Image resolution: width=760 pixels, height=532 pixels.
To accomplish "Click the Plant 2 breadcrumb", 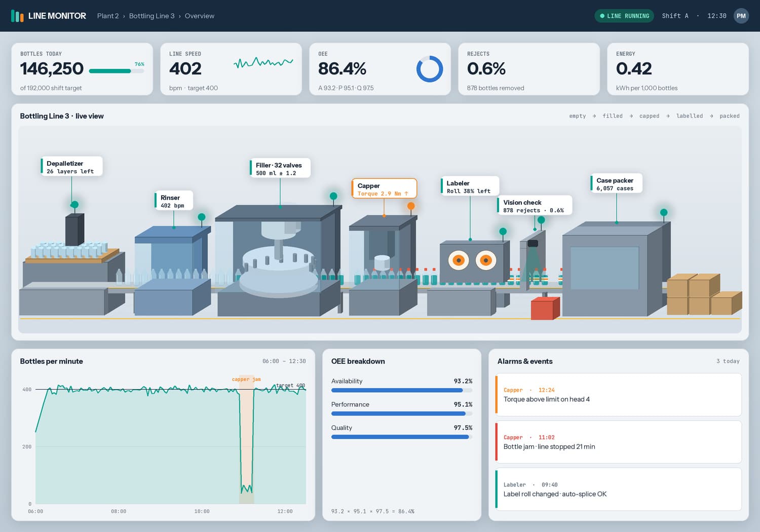I will coord(108,16).
